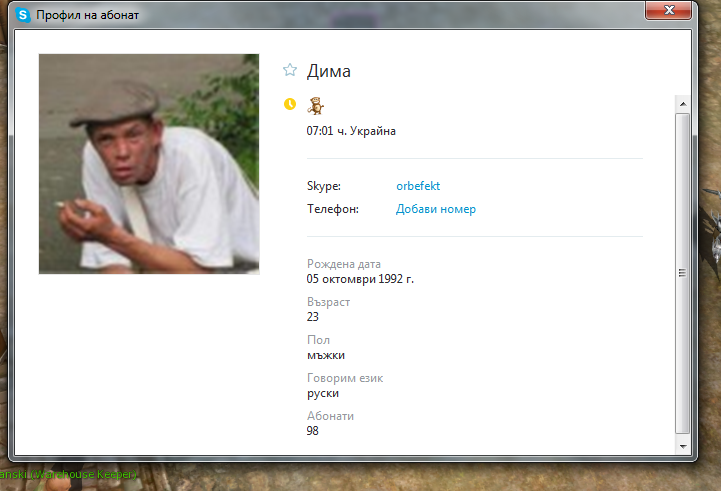
Task: Click the language value руски
Action: pyautogui.click(x=323, y=394)
